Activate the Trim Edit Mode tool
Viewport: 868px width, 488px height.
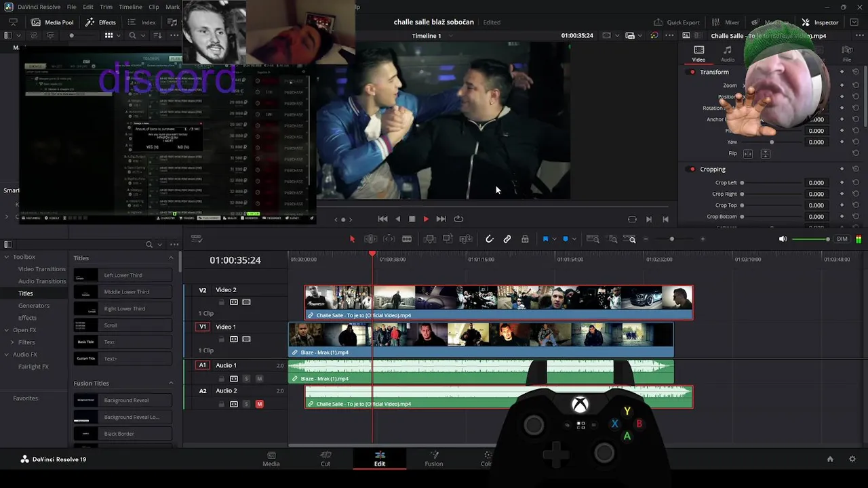tap(370, 239)
